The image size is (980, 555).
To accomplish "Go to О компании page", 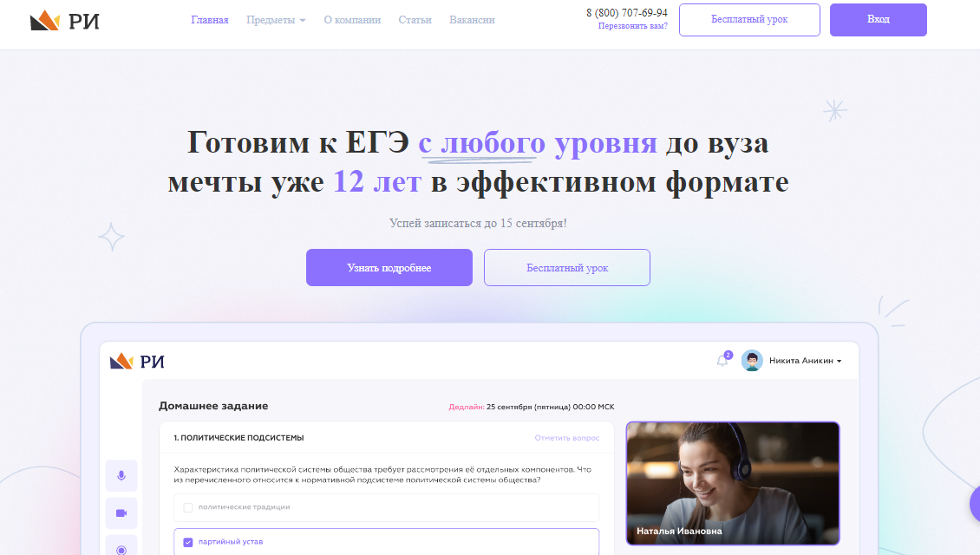I will pos(352,20).
